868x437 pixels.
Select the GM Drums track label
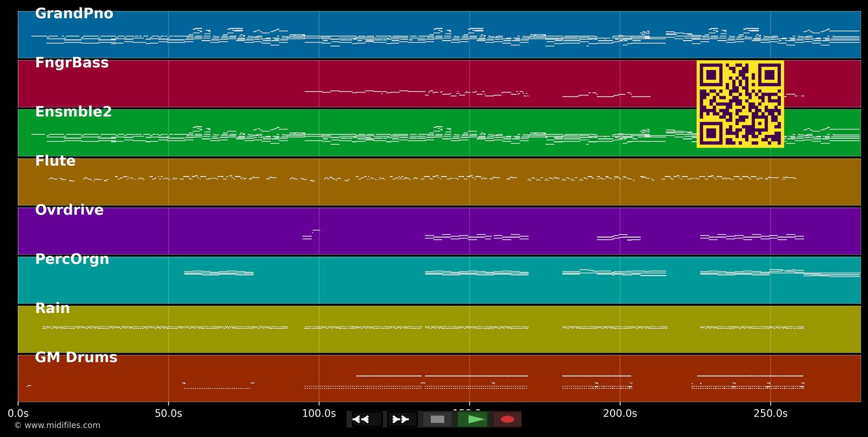click(76, 358)
